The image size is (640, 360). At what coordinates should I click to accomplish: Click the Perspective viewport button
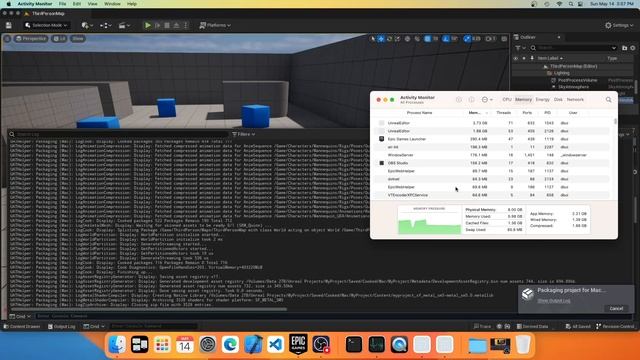[x=31, y=39]
